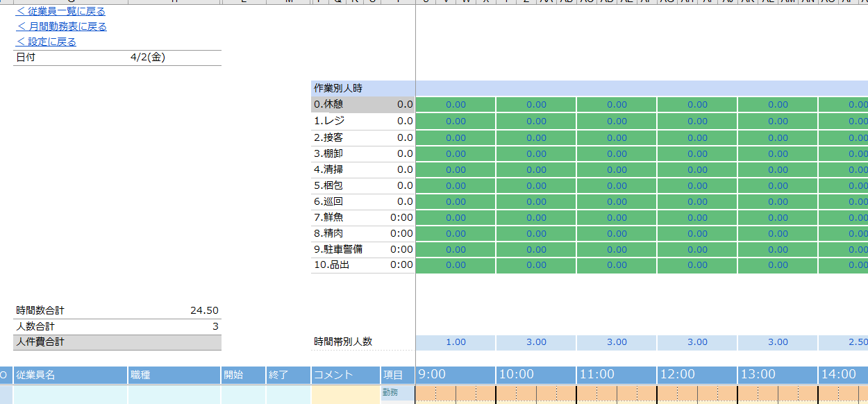This screenshot has height=404, width=868.
Task: Click the 1.00 headcount value under 9:00
Action: point(455,342)
